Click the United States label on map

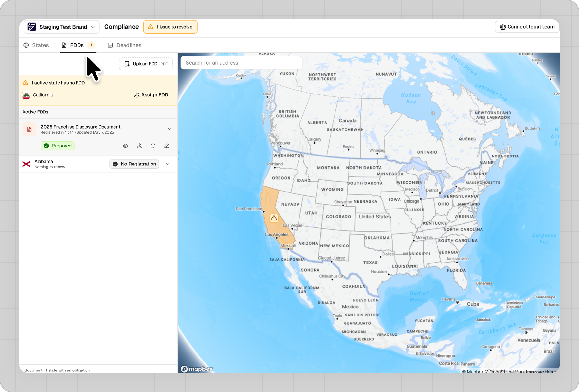[x=375, y=217]
